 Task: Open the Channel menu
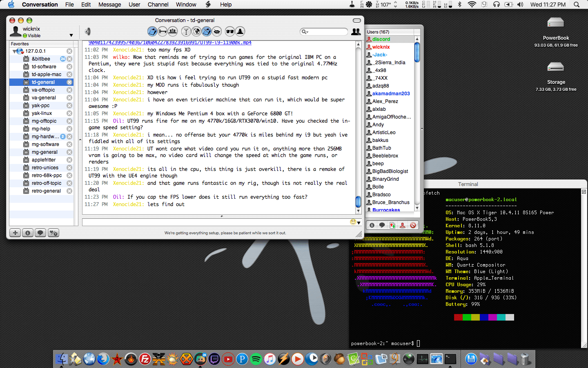coord(158,4)
